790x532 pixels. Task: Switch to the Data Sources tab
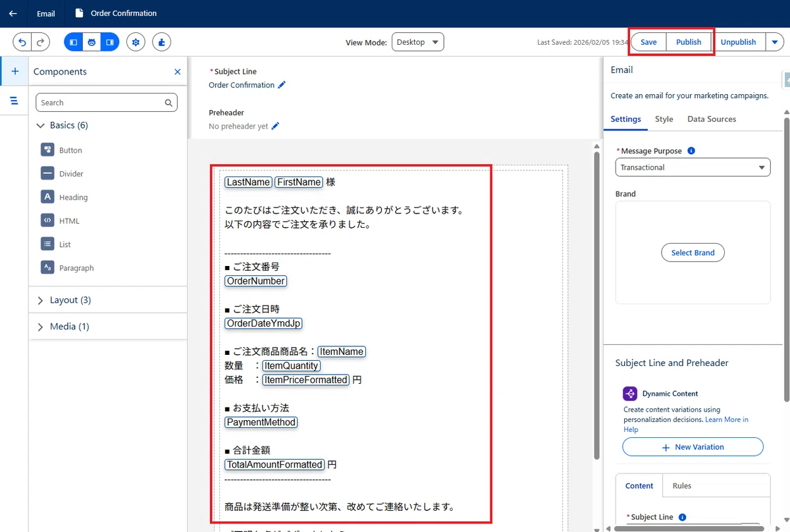tap(712, 119)
